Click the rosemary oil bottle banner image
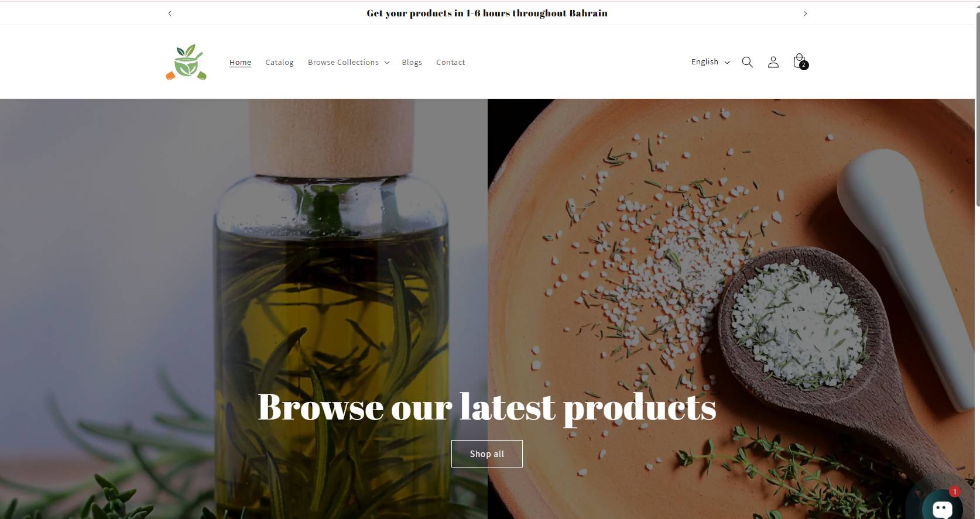The image size is (980, 519). point(244,309)
